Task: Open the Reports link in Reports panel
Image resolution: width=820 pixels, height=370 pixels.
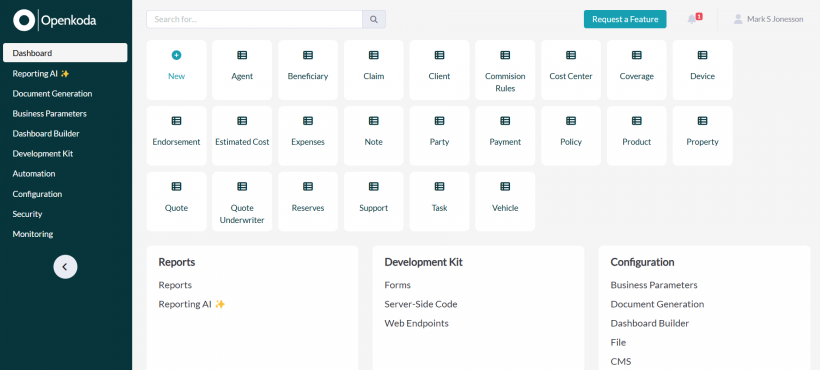Action: pos(175,285)
